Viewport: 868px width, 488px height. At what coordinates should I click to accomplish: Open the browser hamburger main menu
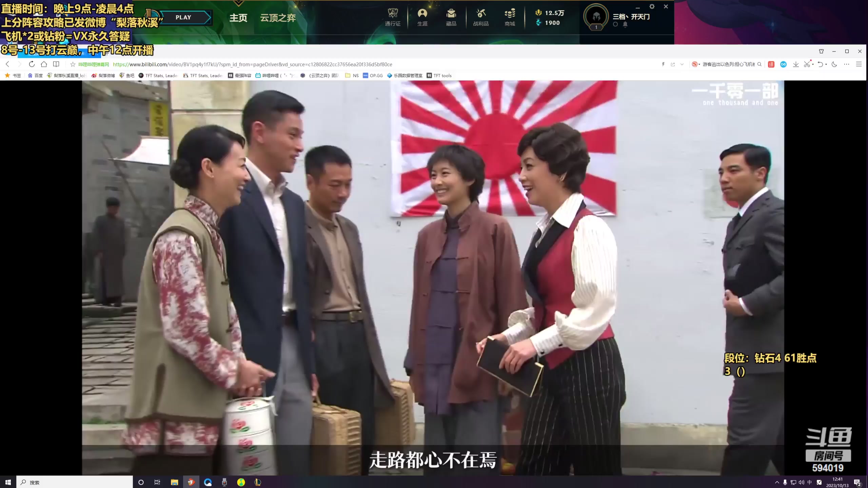point(859,64)
